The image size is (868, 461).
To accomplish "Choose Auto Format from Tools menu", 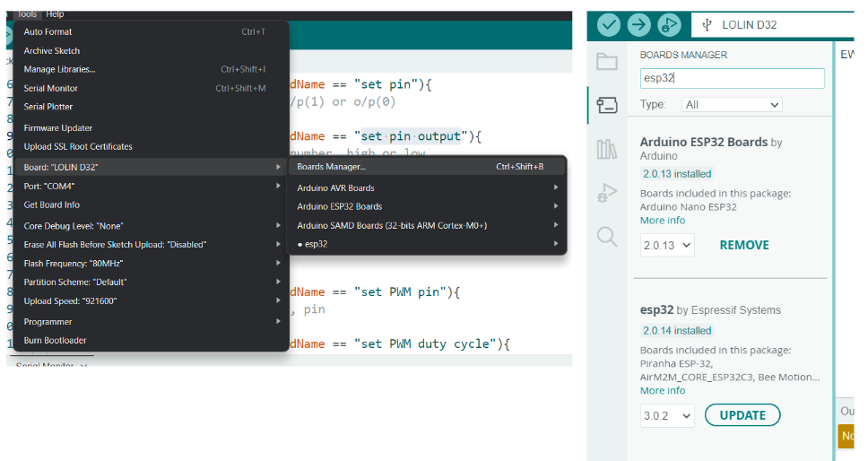I will [151, 32].
